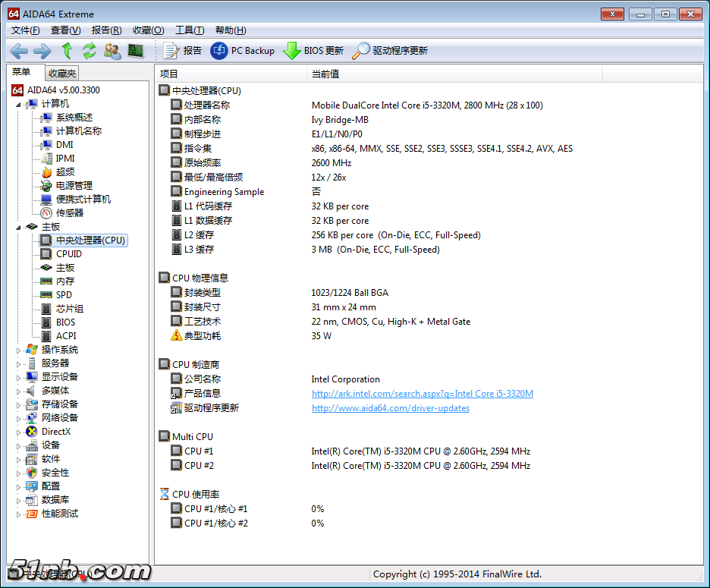
Task: Click the green Up arrow toolbar icon
Action: 67,51
